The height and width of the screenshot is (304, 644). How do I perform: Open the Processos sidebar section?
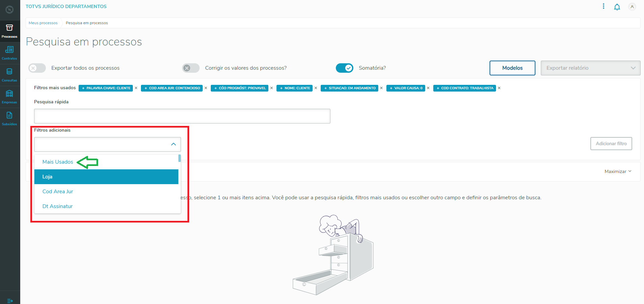pyautogui.click(x=9, y=31)
